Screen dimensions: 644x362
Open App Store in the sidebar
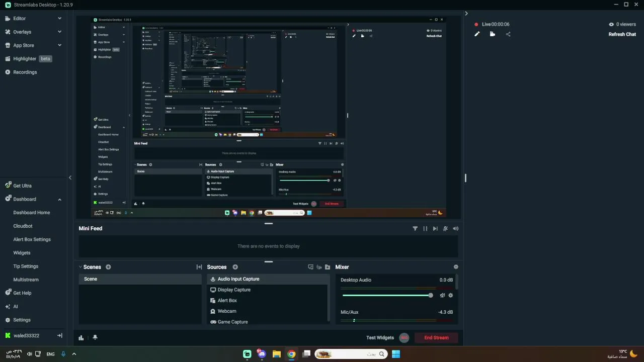point(23,45)
